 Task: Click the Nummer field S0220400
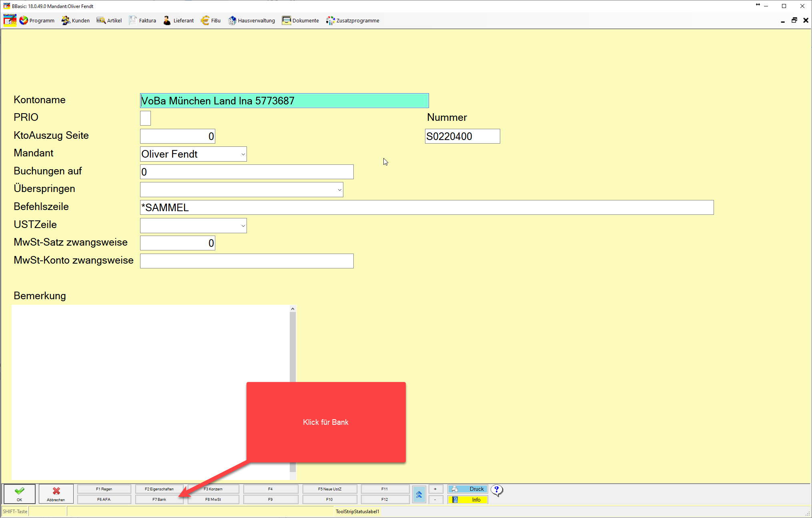click(462, 136)
